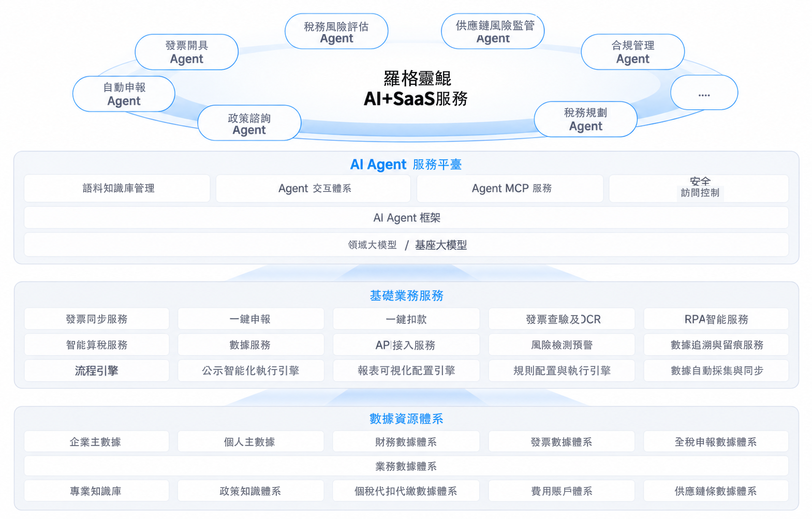Click the Agent MCP 服務 box
The image size is (812, 519).
click(x=510, y=188)
